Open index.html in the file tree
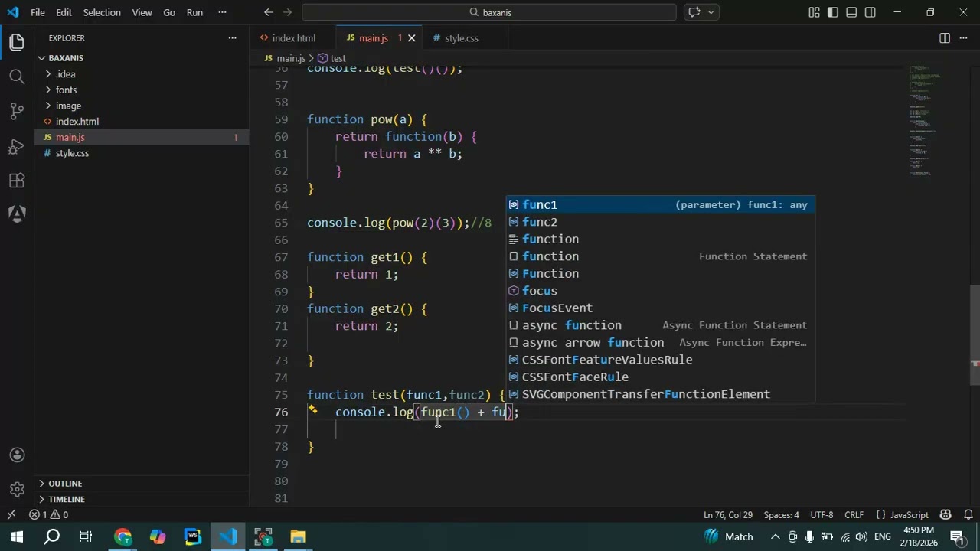The width and height of the screenshot is (980, 551). 77,122
